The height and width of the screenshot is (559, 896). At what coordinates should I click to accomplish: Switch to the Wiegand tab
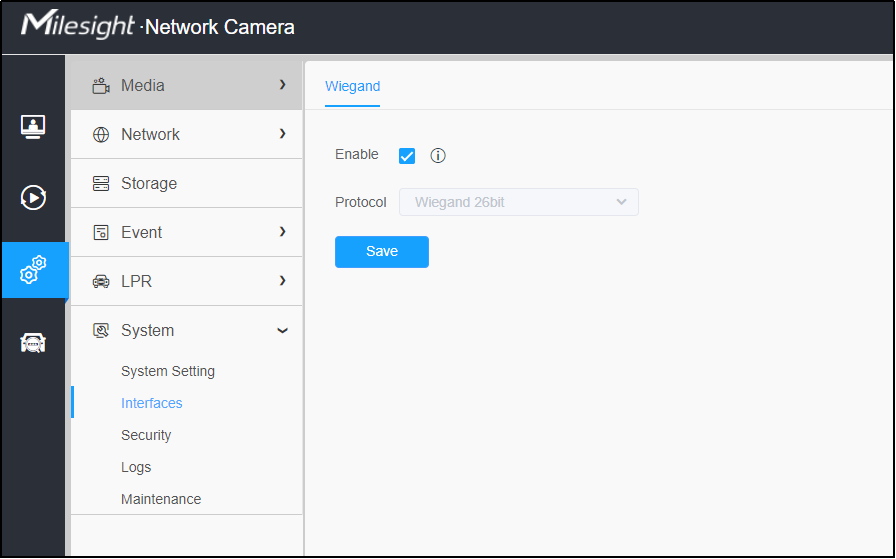click(353, 86)
